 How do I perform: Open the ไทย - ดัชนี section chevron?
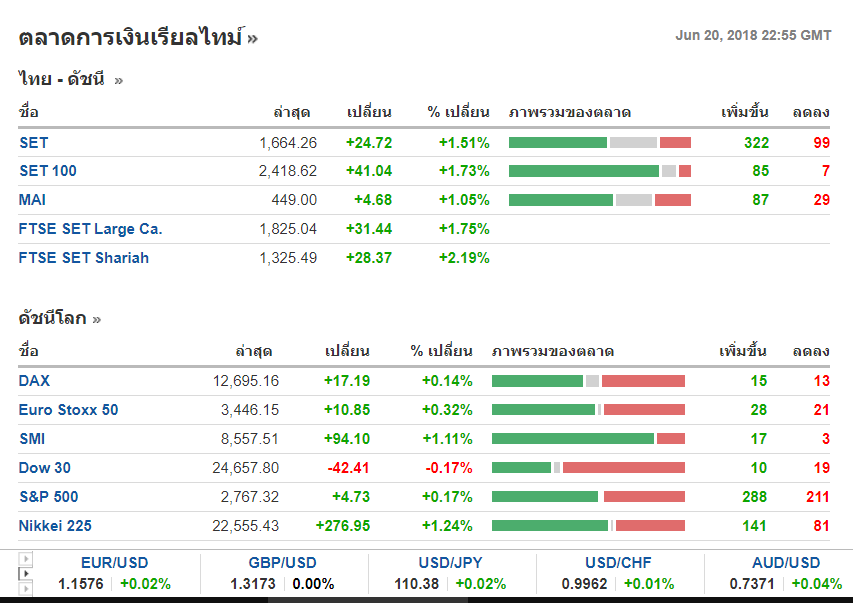119,80
